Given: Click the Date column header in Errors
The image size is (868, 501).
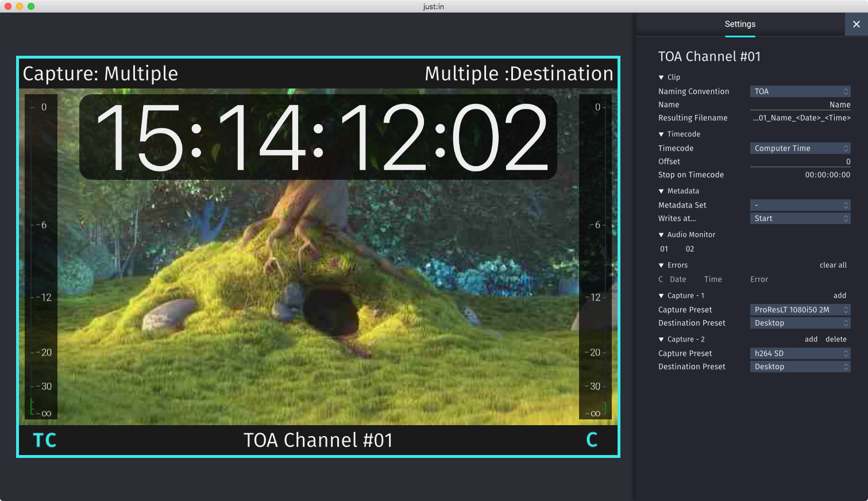Looking at the screenshot, I should click(678, 279).
